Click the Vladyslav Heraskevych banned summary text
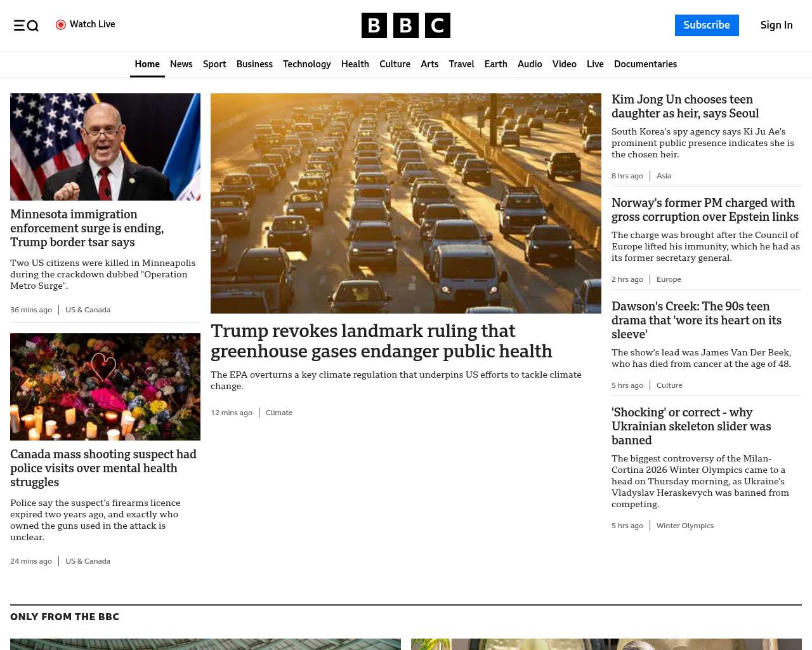 [x=700, y=481]
